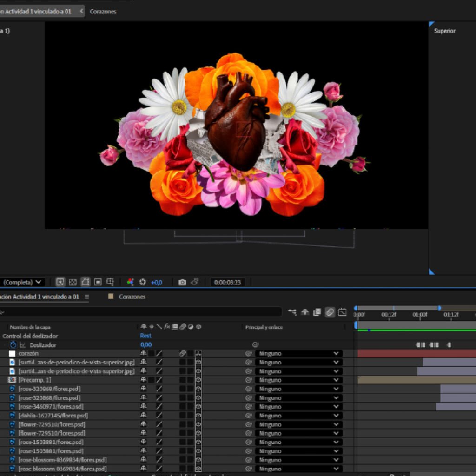Image resolution: width=476 pixels, height=476 pixels.
Task: Toggle the stopwatch for Deslizador
Action: click(x=13, y=345)
